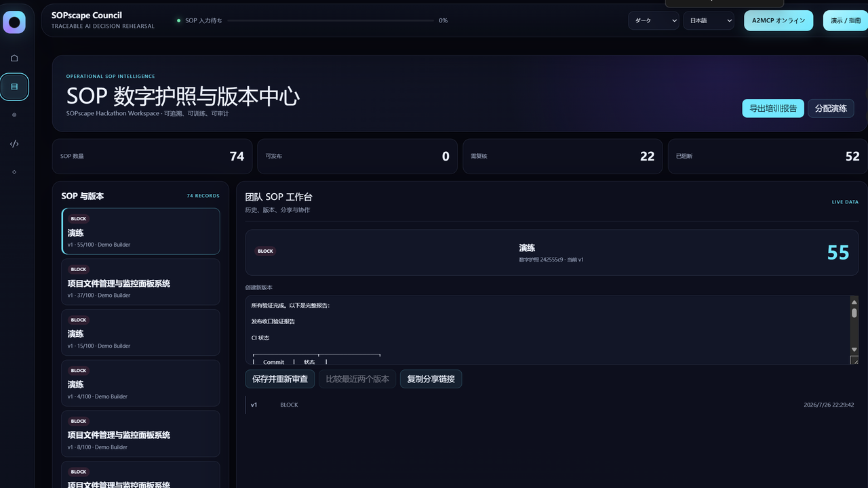Open the circle dot sidebar icon
Viewport: 868px width, 488px height.
point(14,115)
